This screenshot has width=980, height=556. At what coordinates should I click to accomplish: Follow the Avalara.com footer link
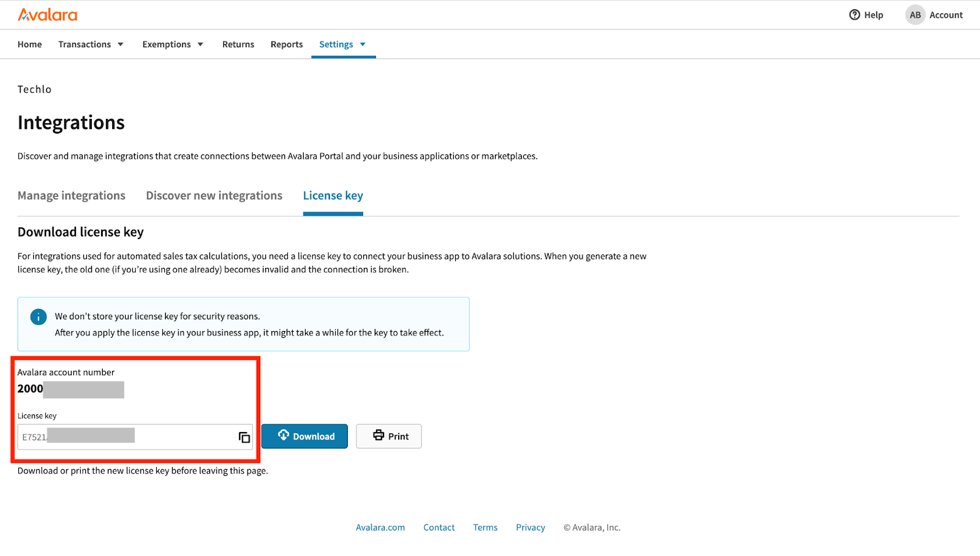click(x=380, y=527)
